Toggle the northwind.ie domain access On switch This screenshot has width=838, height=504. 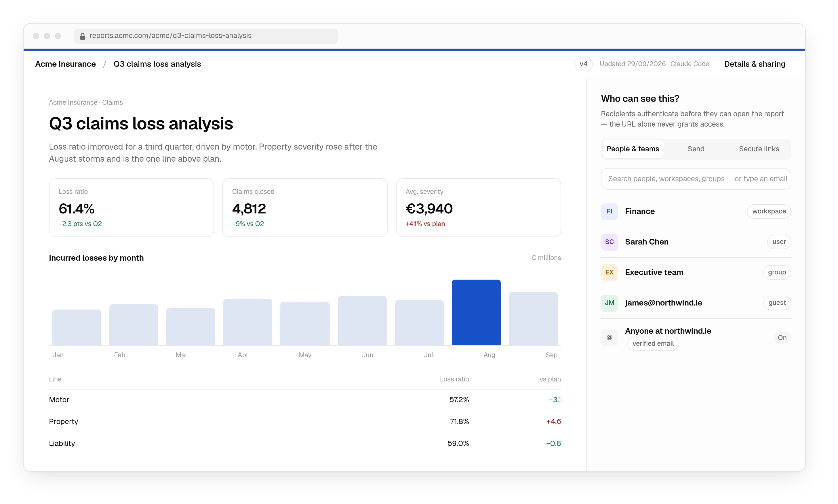[782, 338]
